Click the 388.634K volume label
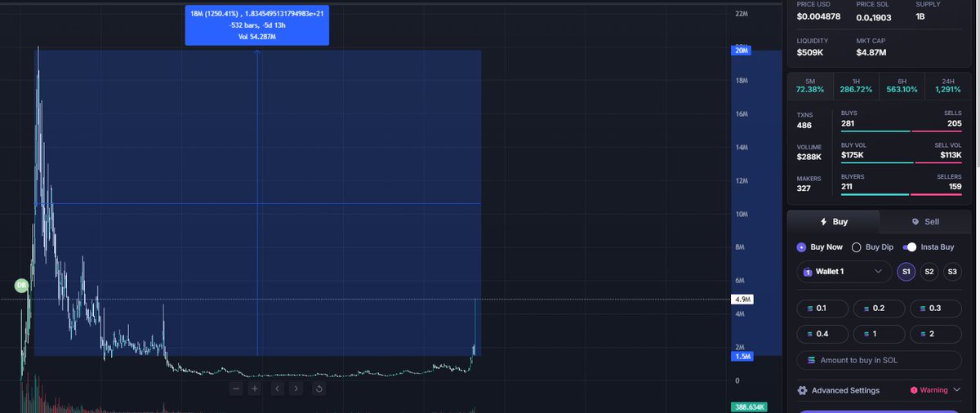 tap(749, 406)
